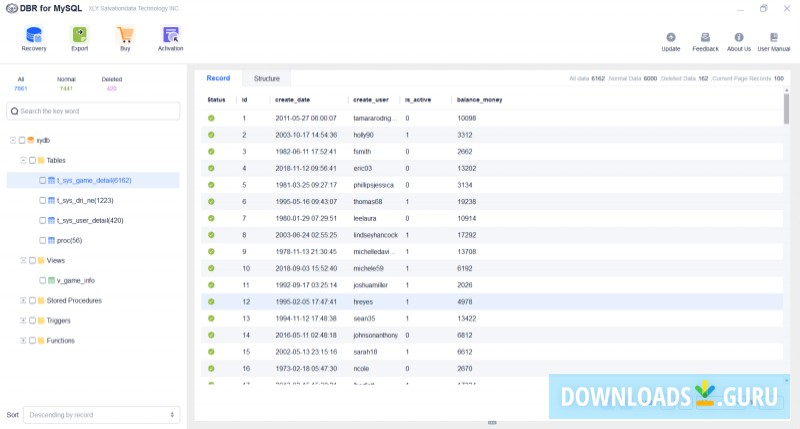Show All records filter
Image resolution: width=800 pixels, height=429 pixels.
coord(21,84)
